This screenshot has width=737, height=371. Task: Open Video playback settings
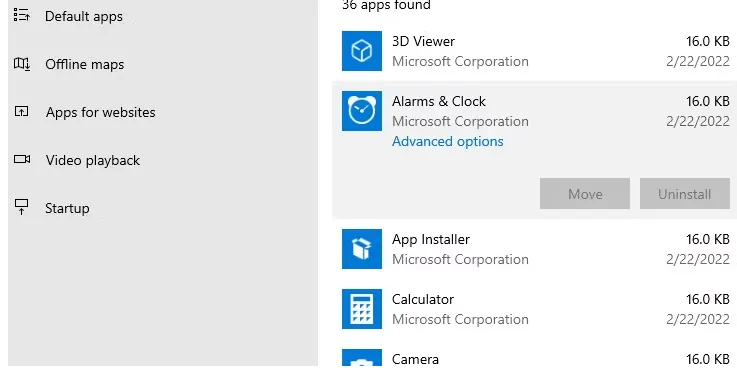tap(93, 160)
